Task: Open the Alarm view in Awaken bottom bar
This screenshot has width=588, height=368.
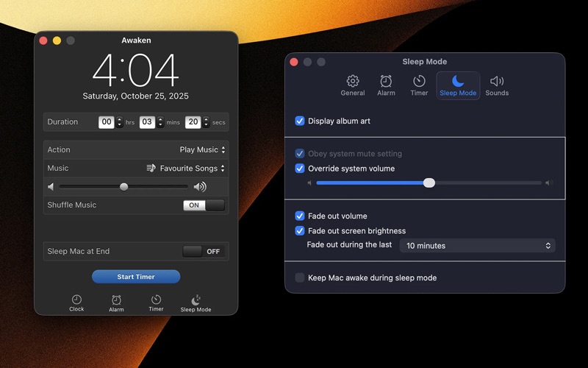Action: click(x=116, y=303)
